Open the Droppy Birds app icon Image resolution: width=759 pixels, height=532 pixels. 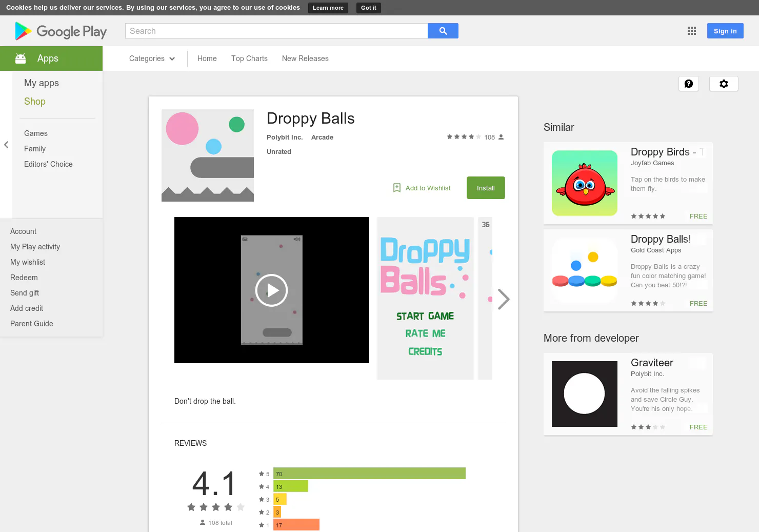point(585,183)
